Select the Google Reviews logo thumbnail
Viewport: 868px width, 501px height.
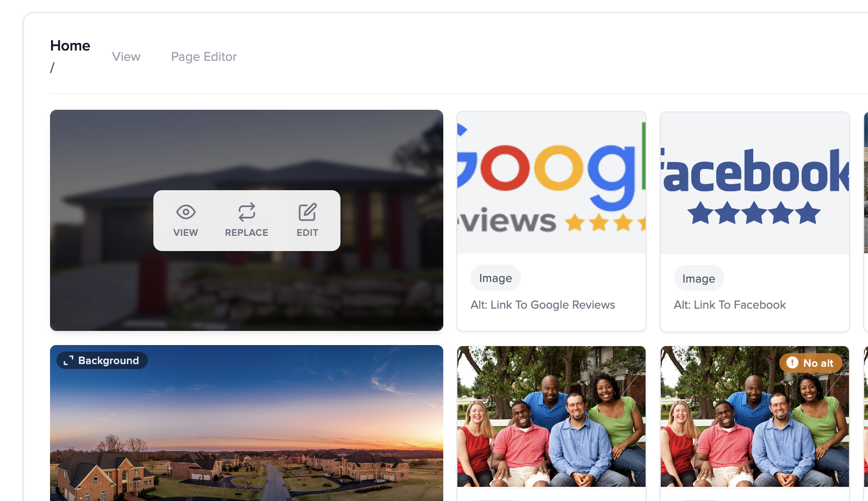tap(551, 183)
